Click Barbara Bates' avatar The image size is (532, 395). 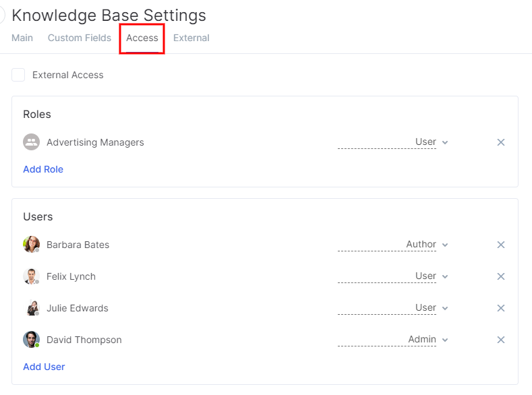[x=31, y=245]
